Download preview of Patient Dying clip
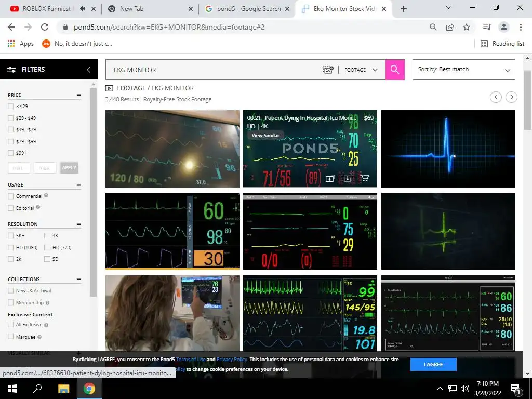The width and height of the screenshot is (532, 399). tap(348, 178)
